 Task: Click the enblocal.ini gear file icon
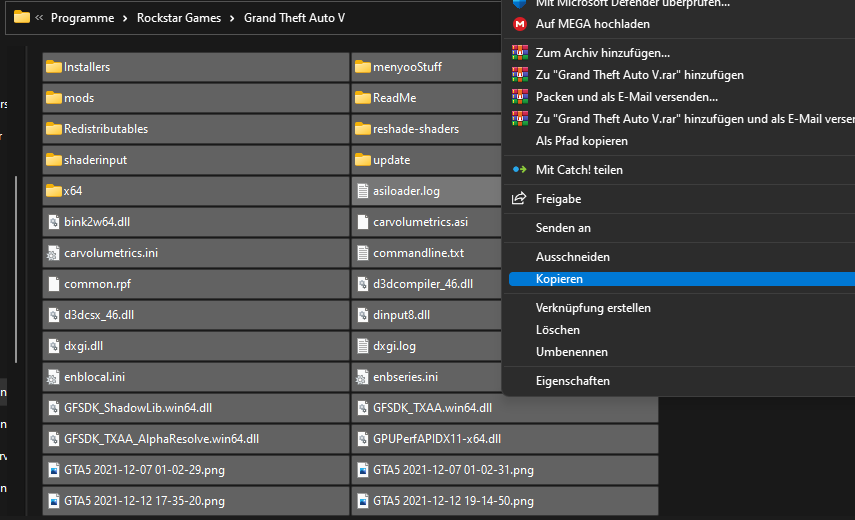[x=53, y=377]
